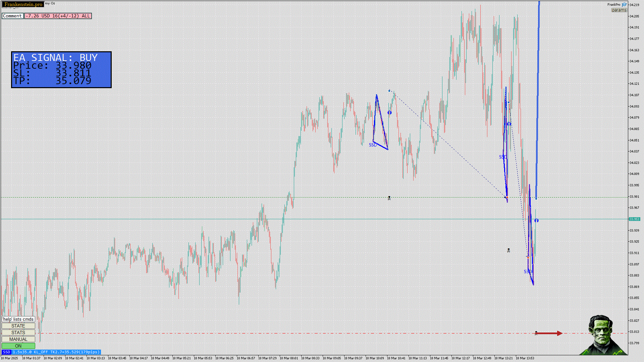This screenshot has height=362, width=644.
Task: Click the red stop-loss arrow marker
Action: [x=550, y=333]
